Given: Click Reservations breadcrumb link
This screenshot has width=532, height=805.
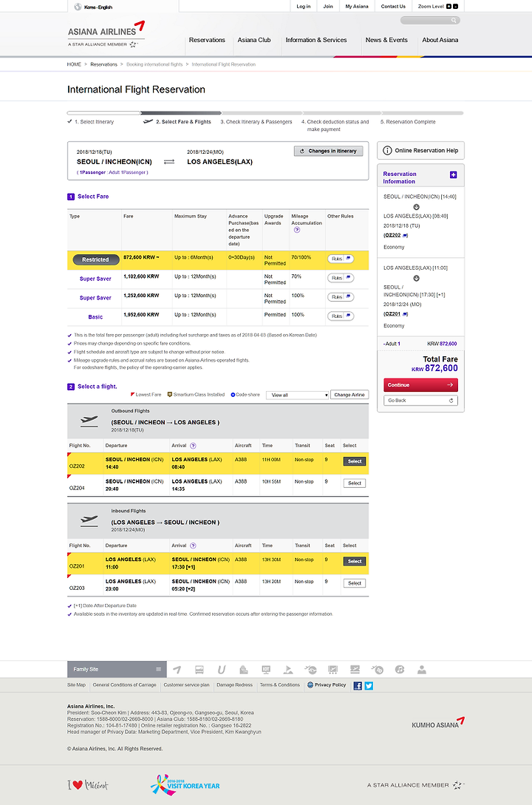Looking at the screenshot, I should (103, 65).
